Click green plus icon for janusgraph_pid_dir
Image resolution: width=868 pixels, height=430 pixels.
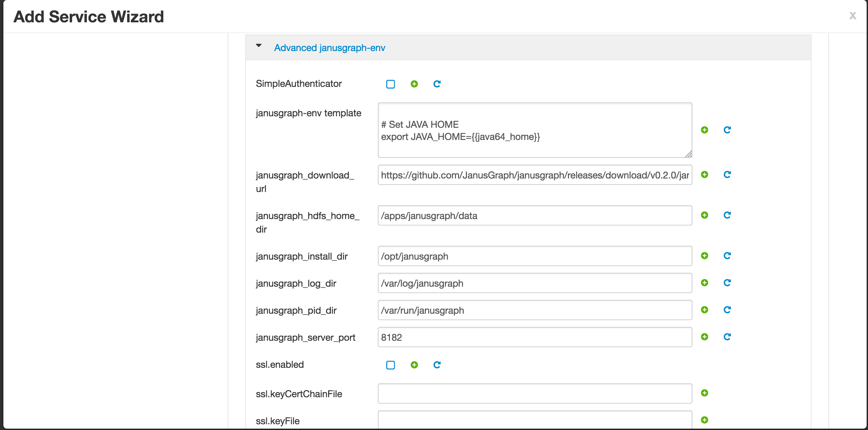coord(705,310)
